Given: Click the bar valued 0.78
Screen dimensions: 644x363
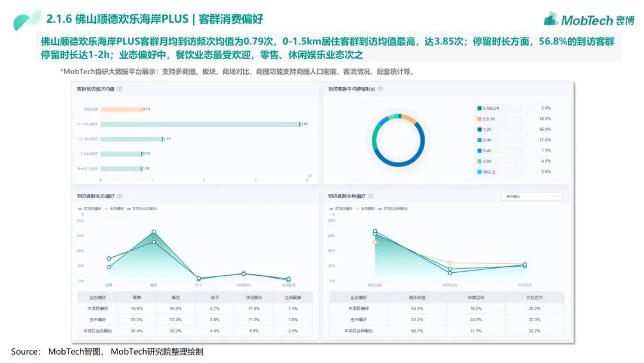Looking at the screenshot, I should pos(120,168).
